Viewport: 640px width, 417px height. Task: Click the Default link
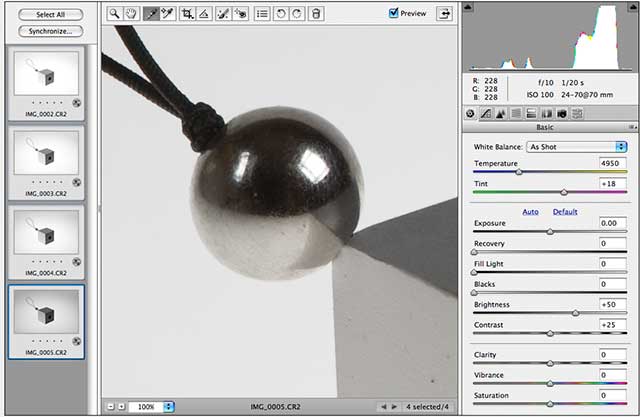pyautogui.click(x=565, y=212)
